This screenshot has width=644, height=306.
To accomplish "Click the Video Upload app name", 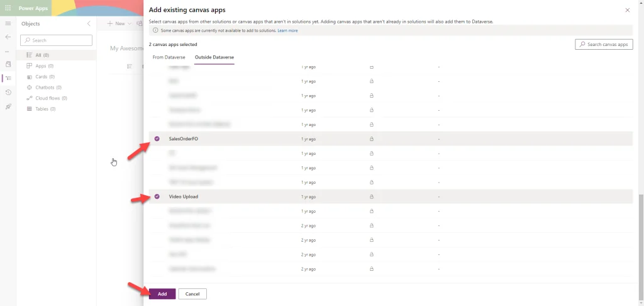I will click(183, 196).
